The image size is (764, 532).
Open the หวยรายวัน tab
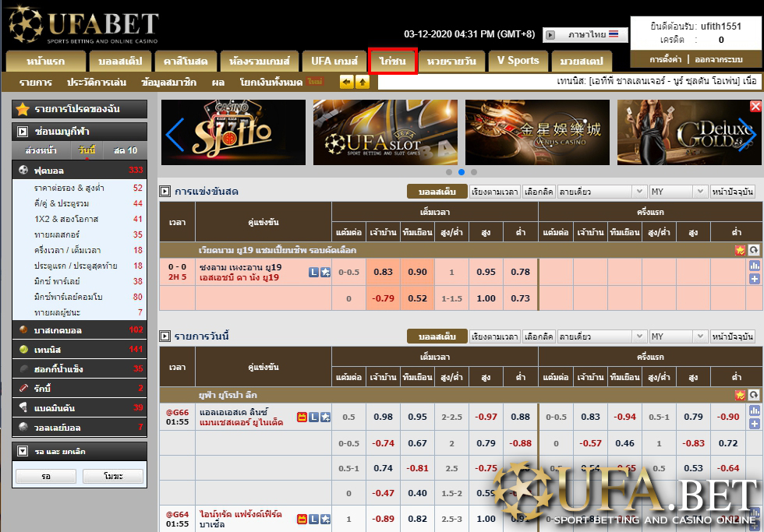(451, 62)
